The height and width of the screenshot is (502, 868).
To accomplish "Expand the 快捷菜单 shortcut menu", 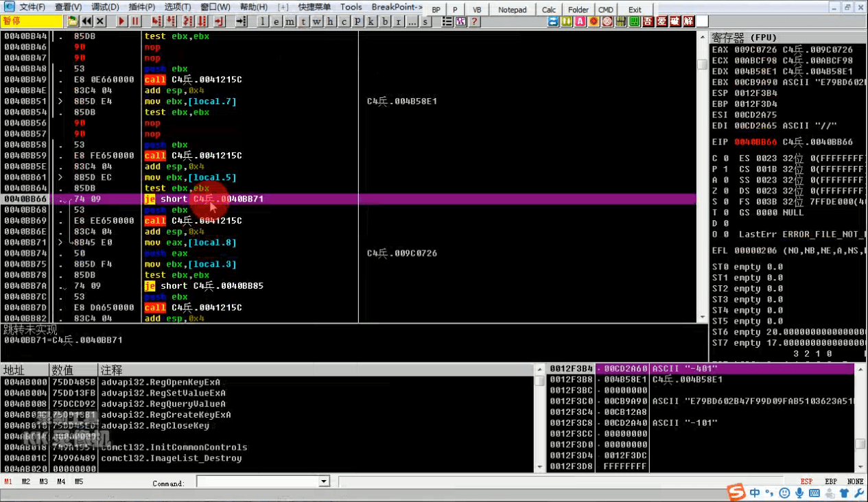I will pyautogui.click(x=314, y=7).
